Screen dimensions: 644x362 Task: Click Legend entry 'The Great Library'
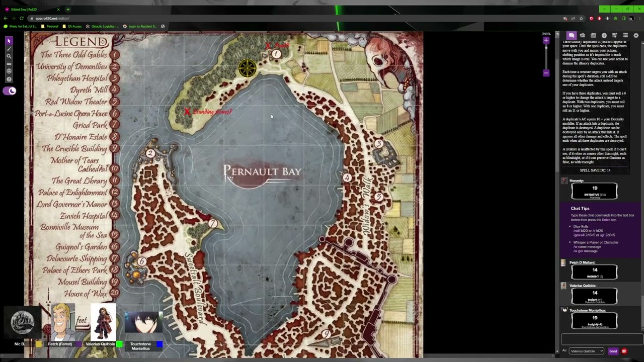(79, 181)
